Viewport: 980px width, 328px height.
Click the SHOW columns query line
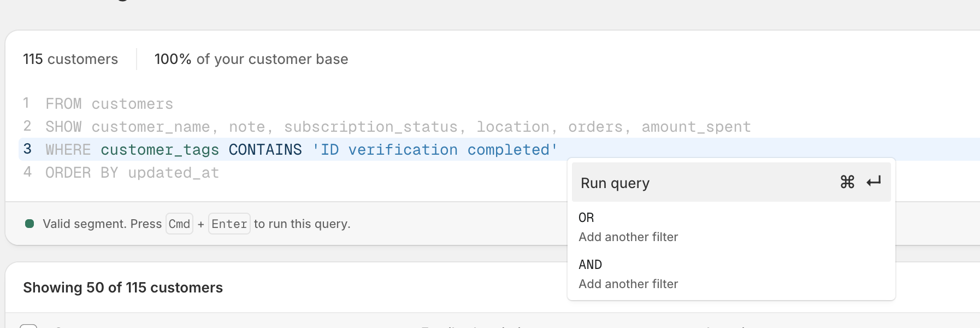pyautogui.click(x=398, y=127)
